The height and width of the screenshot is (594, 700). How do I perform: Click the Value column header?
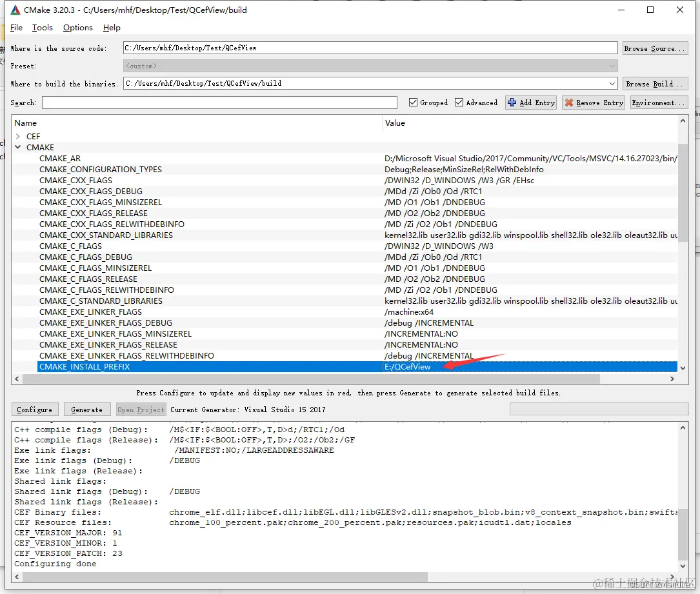pyautogui.click(x=395, y=123)
